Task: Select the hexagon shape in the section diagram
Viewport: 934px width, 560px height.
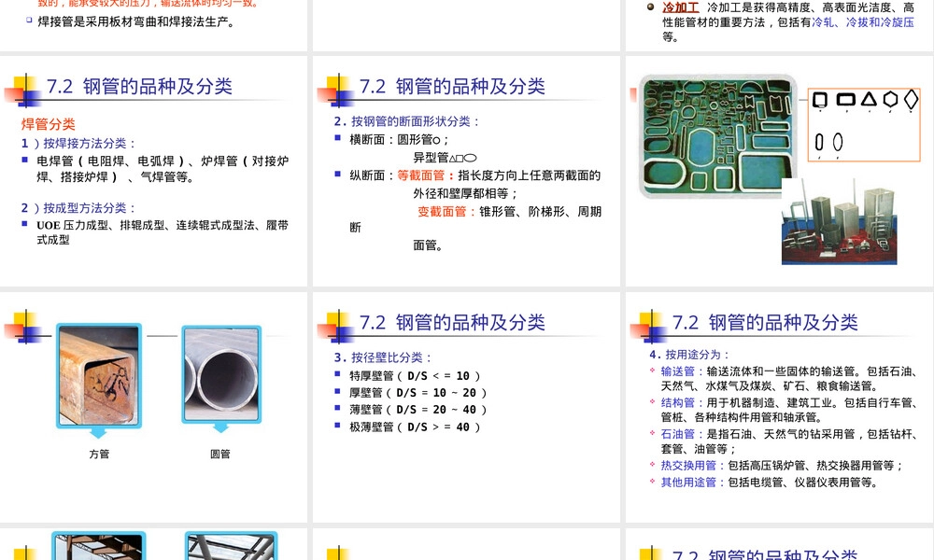Action: pos(890,99)
